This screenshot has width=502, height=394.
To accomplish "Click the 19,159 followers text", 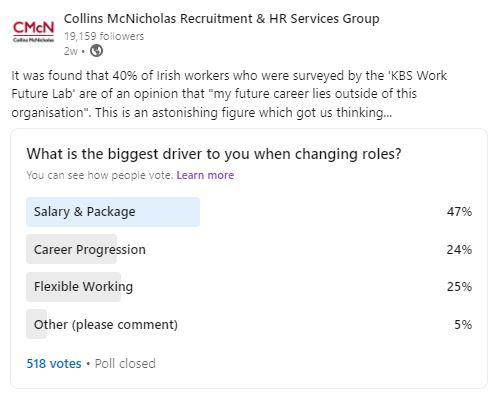I will pos(104,36).
